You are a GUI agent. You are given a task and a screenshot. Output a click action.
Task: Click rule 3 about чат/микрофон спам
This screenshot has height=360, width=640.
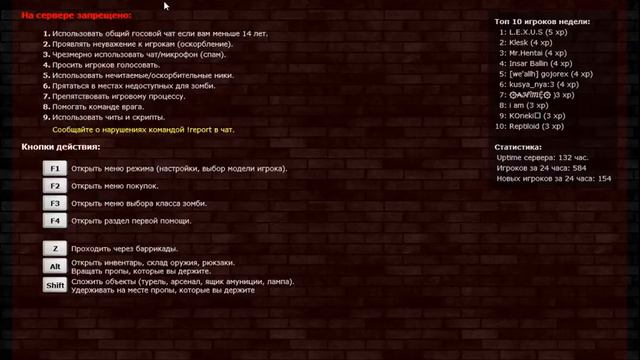pos(134,55)
